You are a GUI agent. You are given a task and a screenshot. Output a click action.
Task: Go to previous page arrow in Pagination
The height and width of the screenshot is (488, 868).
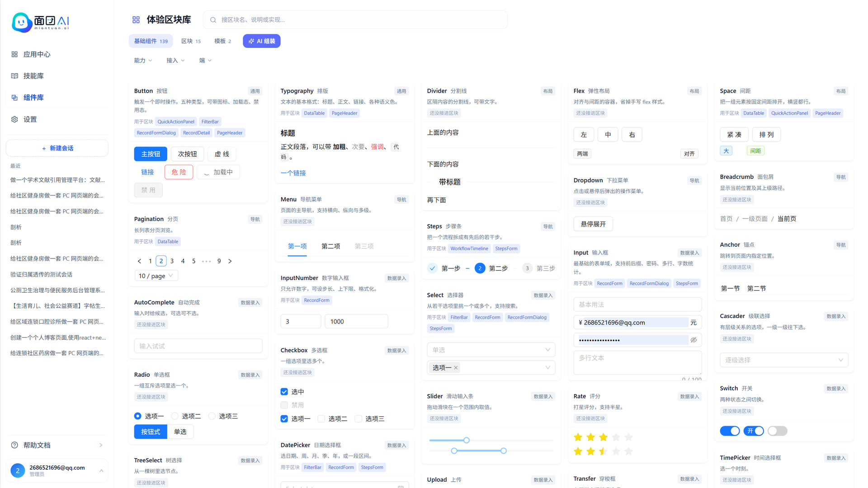(139, 261)
